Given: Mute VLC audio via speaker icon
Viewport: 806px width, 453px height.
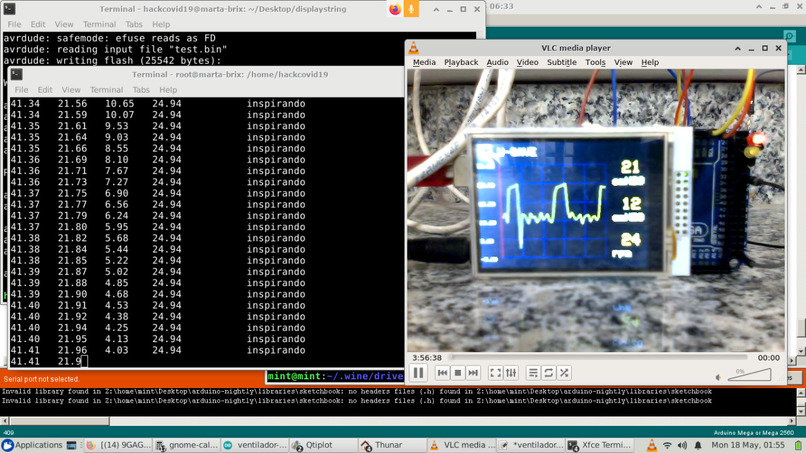Looking at the screenshot, I should tap(718, 377).
